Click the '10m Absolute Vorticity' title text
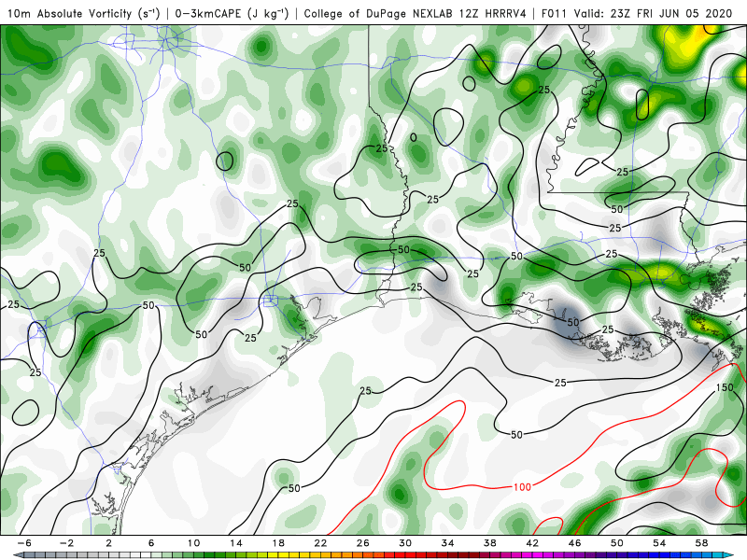Screen dimensions: 747x560 (x=69, y=14)
